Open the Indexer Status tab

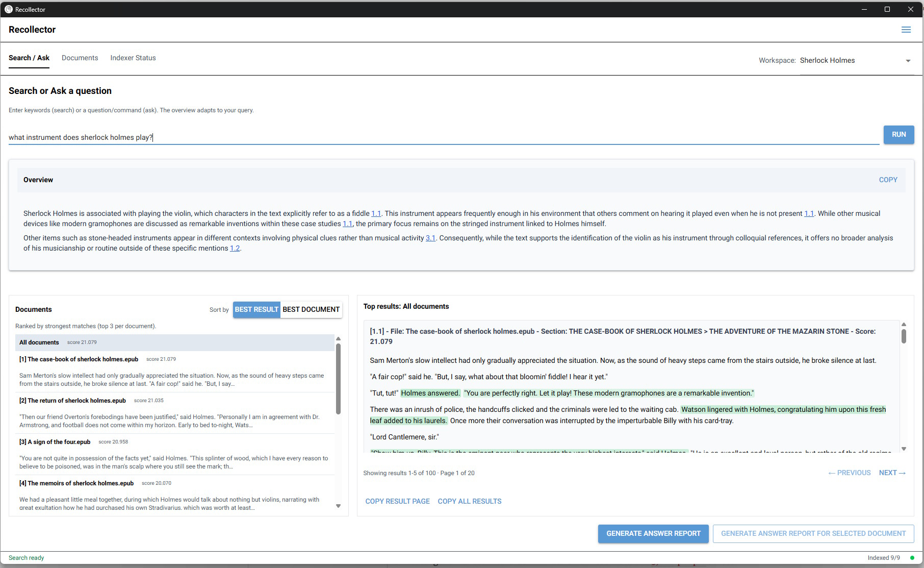(x=133, y=58)
